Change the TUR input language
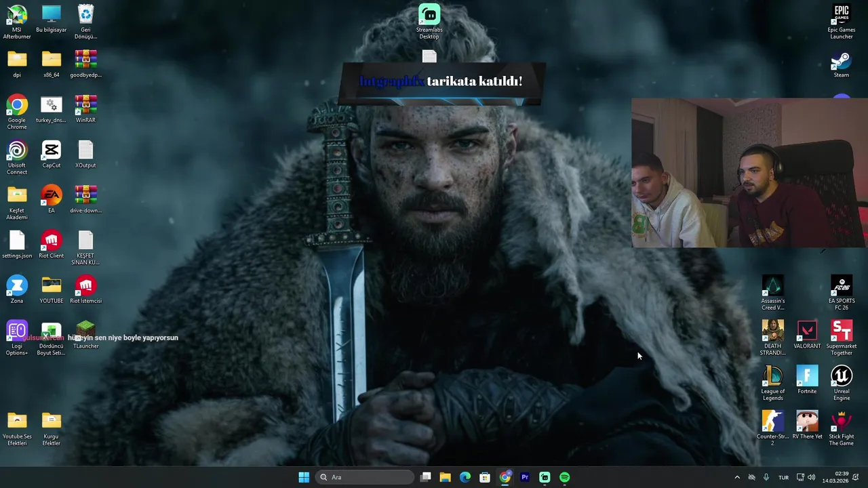This screenshot has height=488, width=868. coord(783,477)
